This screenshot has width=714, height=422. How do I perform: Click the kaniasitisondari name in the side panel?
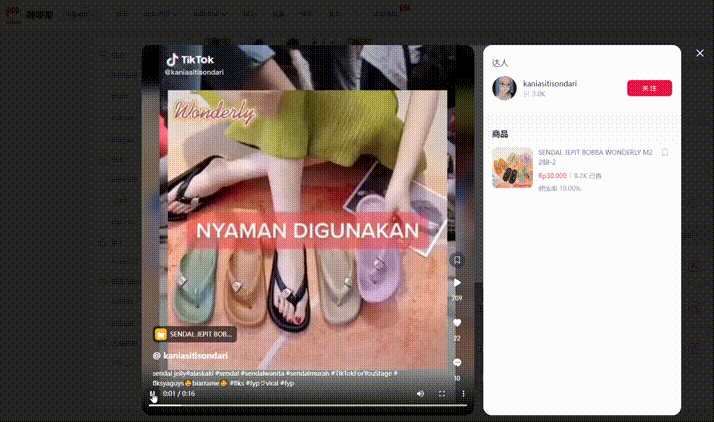pyautogui.click(x=550, y=84)
